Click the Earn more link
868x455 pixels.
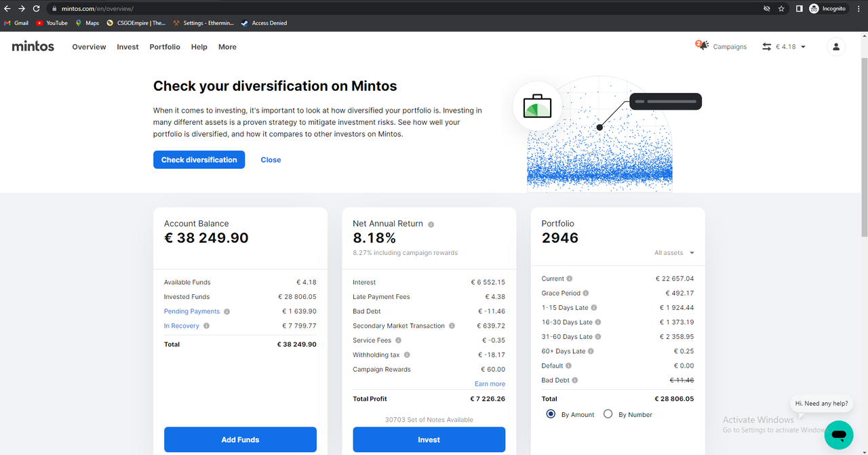[490, 384]
